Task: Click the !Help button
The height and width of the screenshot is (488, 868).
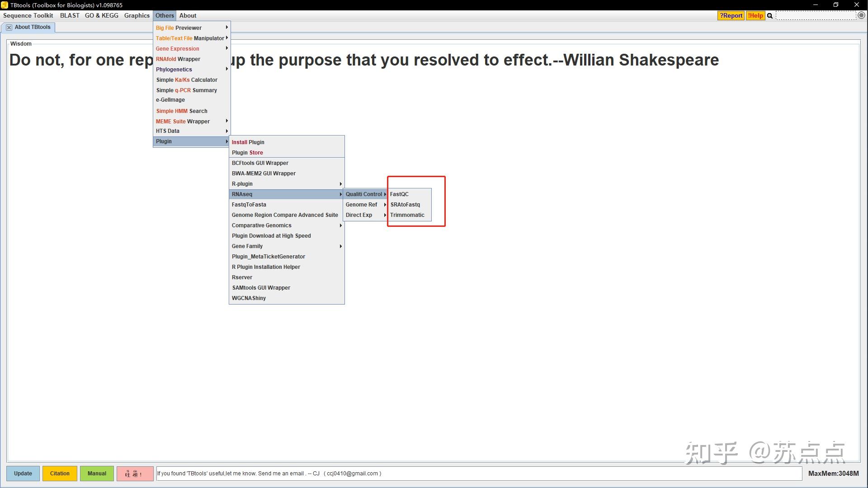Action: coord(755,16)
